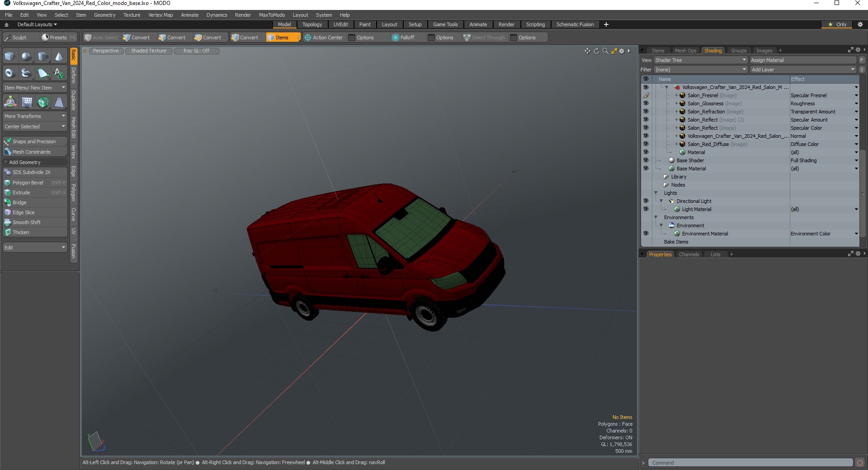Collapse the Lights tree group
The height and width of the screenshot is (470, 868).
coord(656,193)
